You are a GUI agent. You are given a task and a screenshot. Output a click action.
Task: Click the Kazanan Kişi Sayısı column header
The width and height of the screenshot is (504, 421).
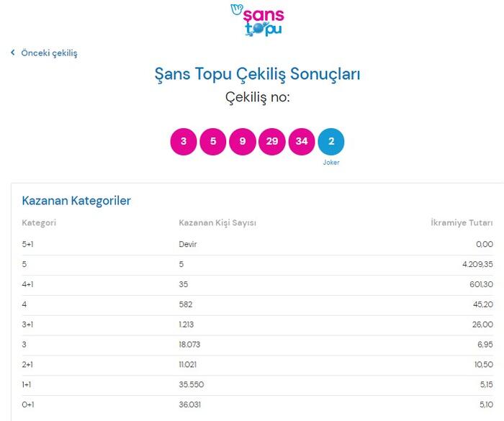(217, 222)
